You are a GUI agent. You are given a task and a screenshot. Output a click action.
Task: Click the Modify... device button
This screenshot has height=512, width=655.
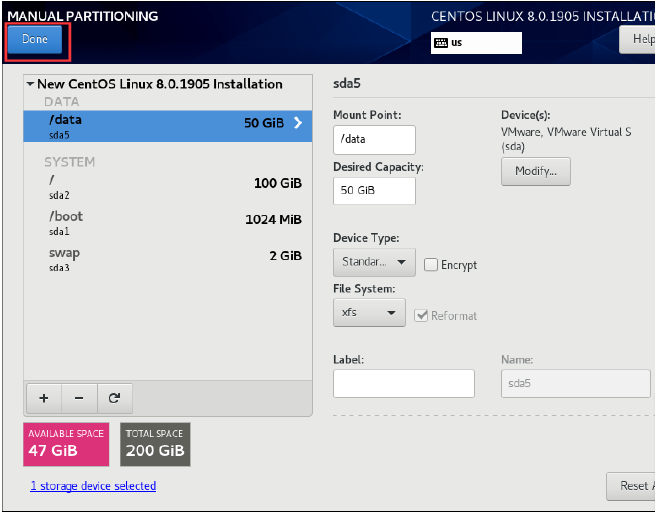pos(536,171)
